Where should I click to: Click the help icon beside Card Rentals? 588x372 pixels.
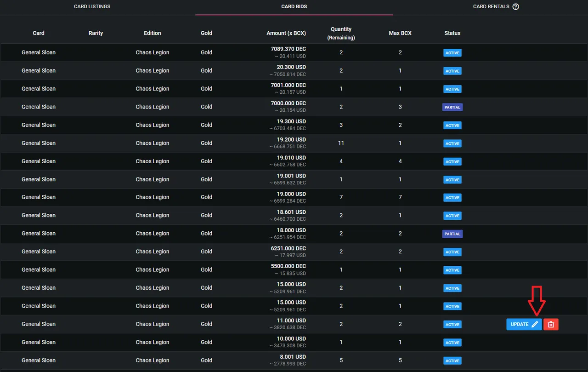(x=515, y=6)
